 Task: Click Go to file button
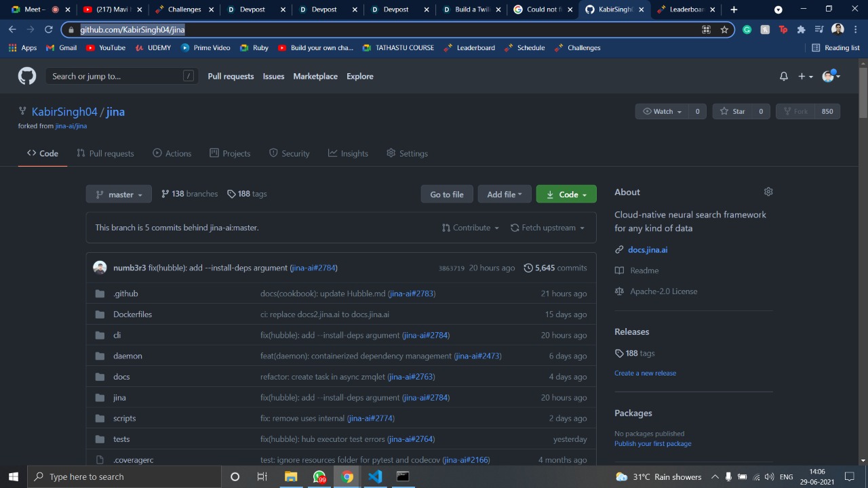pyautogui.click(x=447, y=194)
